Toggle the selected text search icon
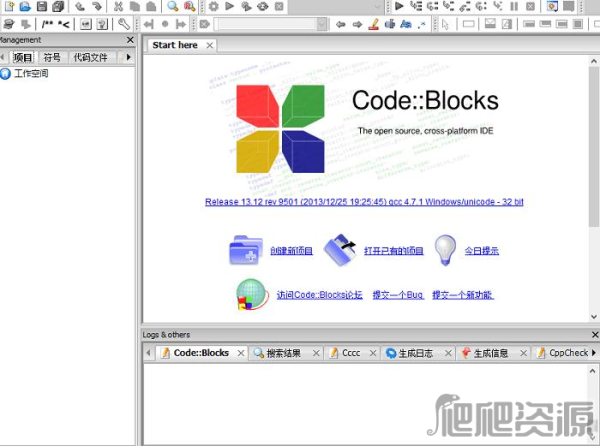The height and width of the screenshot is (446, 600). tap(390, 24)
